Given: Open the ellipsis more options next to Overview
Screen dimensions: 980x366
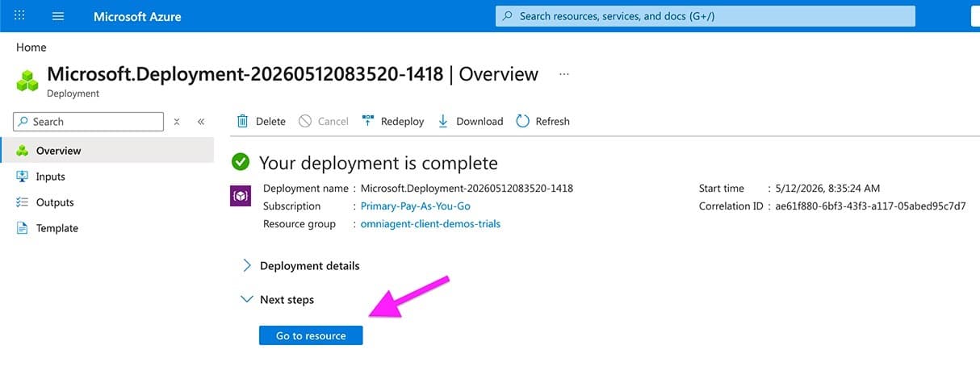Looking at the screenshot, I should [564, 74].
